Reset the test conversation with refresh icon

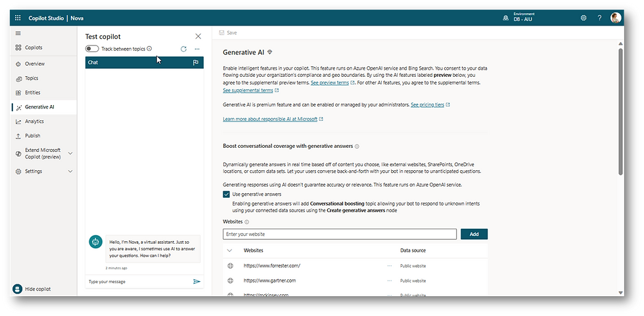tap(183, 49)
